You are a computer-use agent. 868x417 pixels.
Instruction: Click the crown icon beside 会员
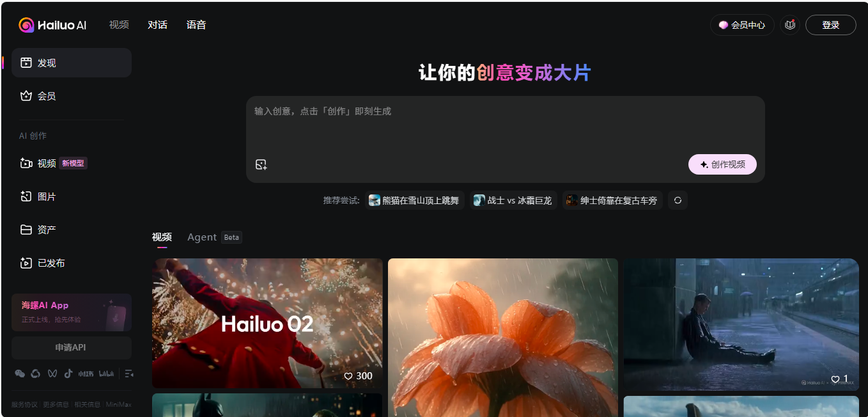pos(26,96)
